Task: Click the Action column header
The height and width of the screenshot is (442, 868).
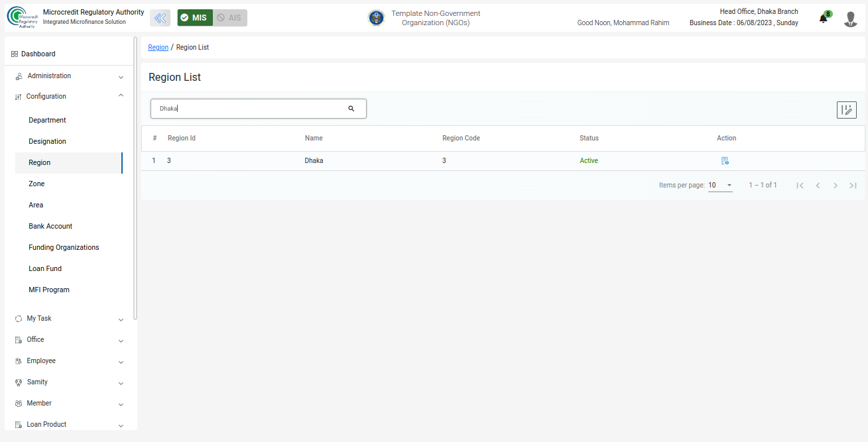Action: coord(726,138)
